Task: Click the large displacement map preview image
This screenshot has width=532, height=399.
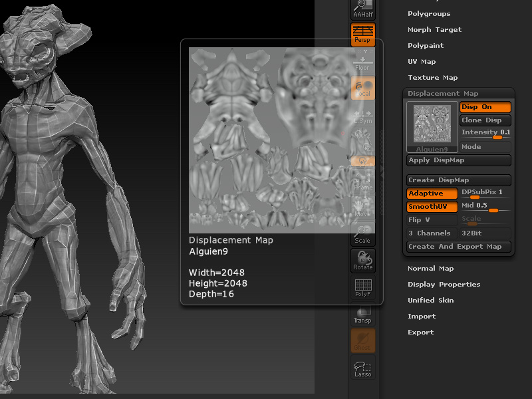Action: [x=281, y=140]
